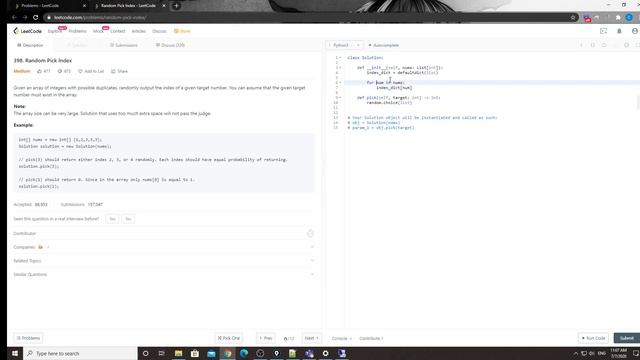Click the Share button
The height and width of the screenshot is (360, 640).
[x=120, y=71]
